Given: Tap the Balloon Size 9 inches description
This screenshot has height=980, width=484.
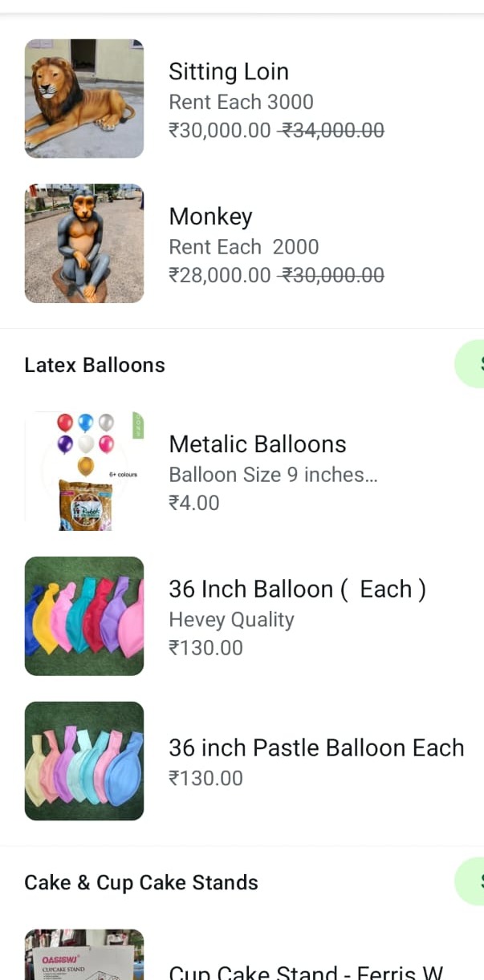Looking at the screenshot, I should 273,475.
